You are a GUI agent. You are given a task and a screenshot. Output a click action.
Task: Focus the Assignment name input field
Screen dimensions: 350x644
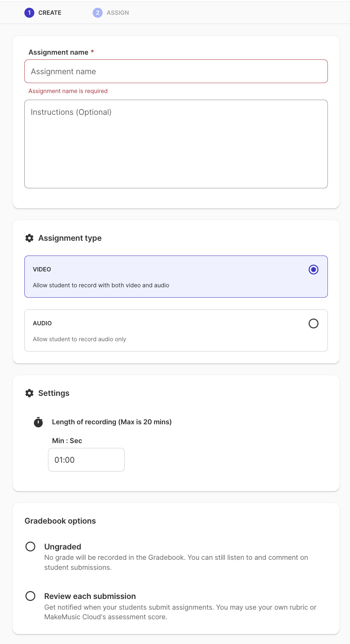[176, 71]
